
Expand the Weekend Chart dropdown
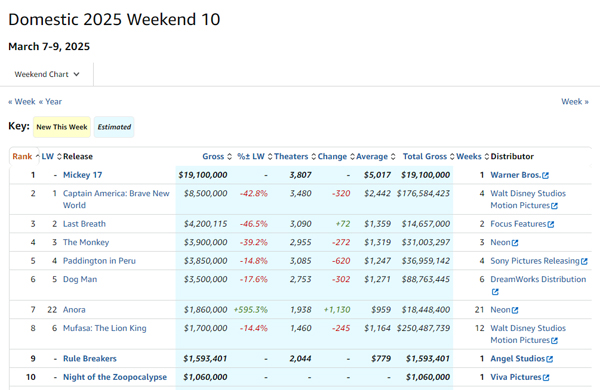click(47, 74)
